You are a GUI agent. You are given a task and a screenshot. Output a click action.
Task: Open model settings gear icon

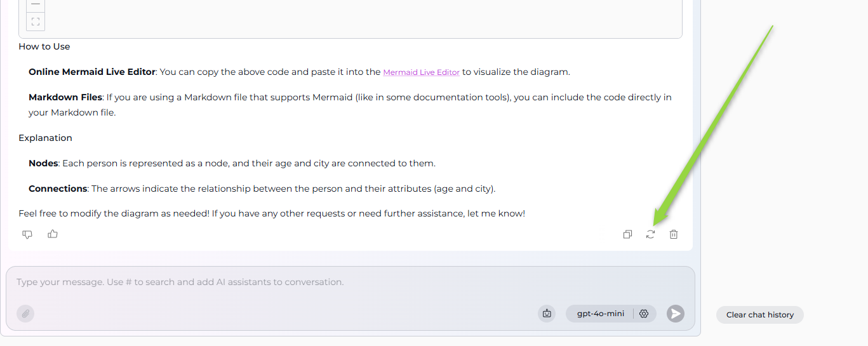tap(644, 314)
